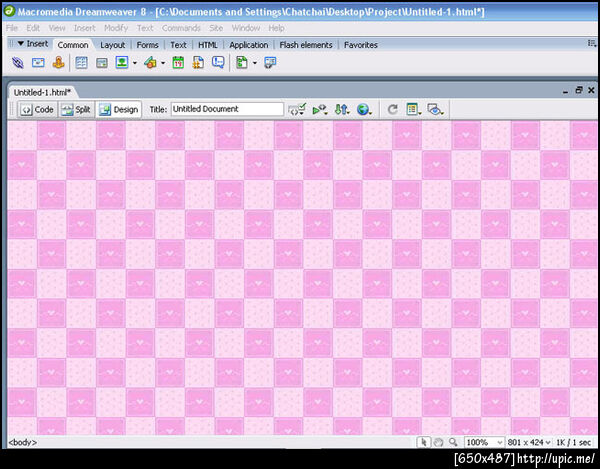Switch to Code view
The image size is (600, 469).
point(37,110)
